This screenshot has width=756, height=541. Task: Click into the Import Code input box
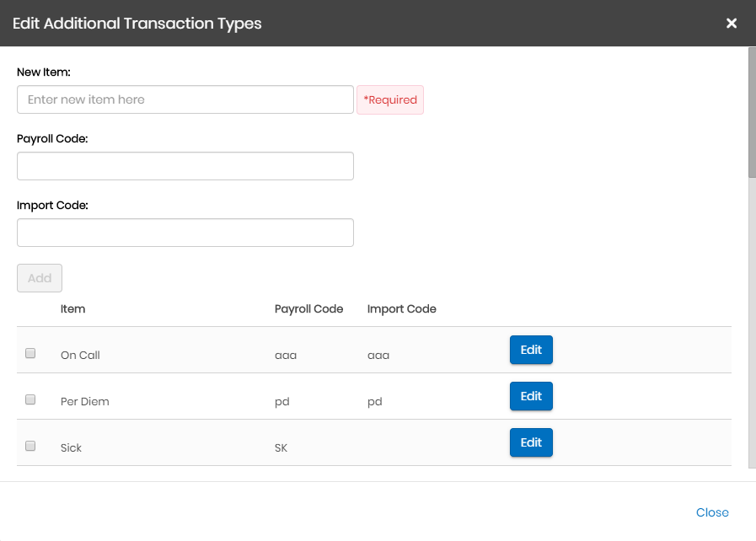tap(185, 233)
